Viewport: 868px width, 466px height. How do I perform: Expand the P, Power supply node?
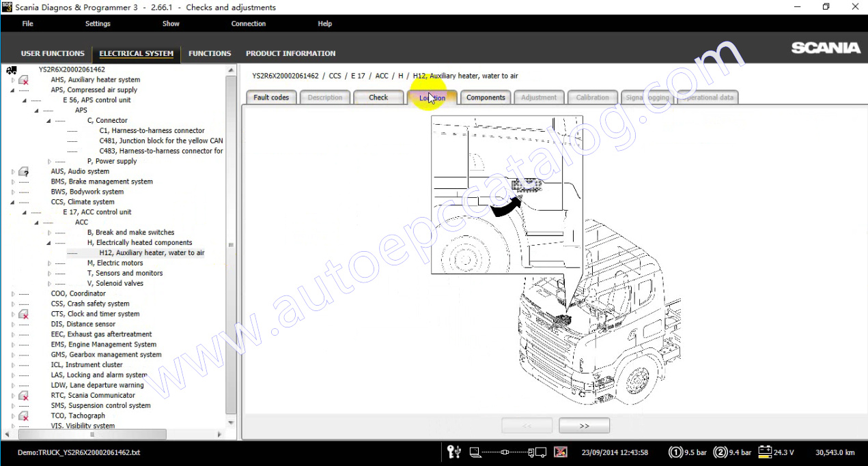(x=50, y=162)
